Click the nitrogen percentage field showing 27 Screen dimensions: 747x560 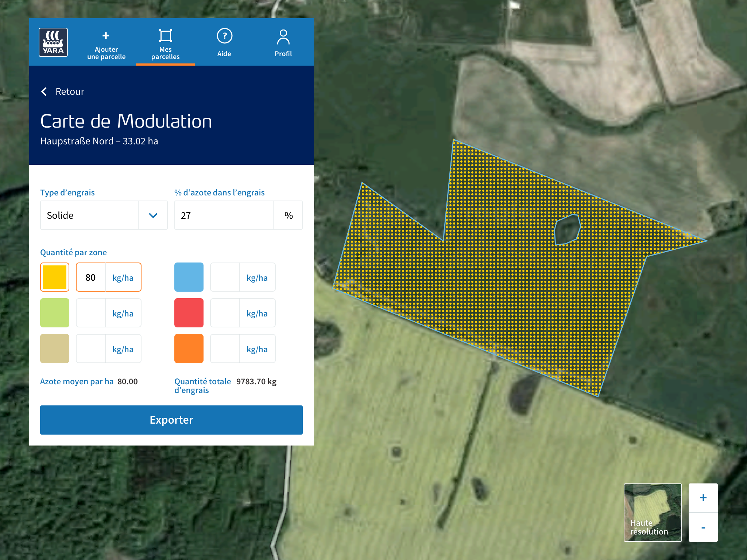pos(224,215)
